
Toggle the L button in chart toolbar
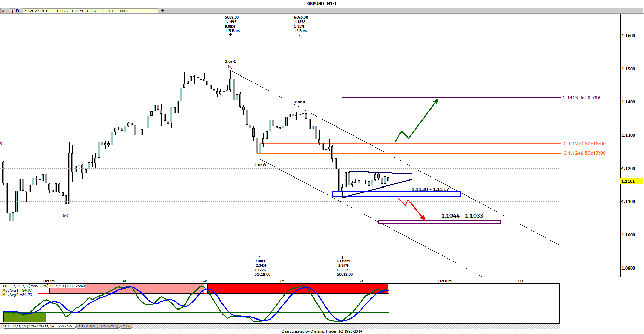8,11
